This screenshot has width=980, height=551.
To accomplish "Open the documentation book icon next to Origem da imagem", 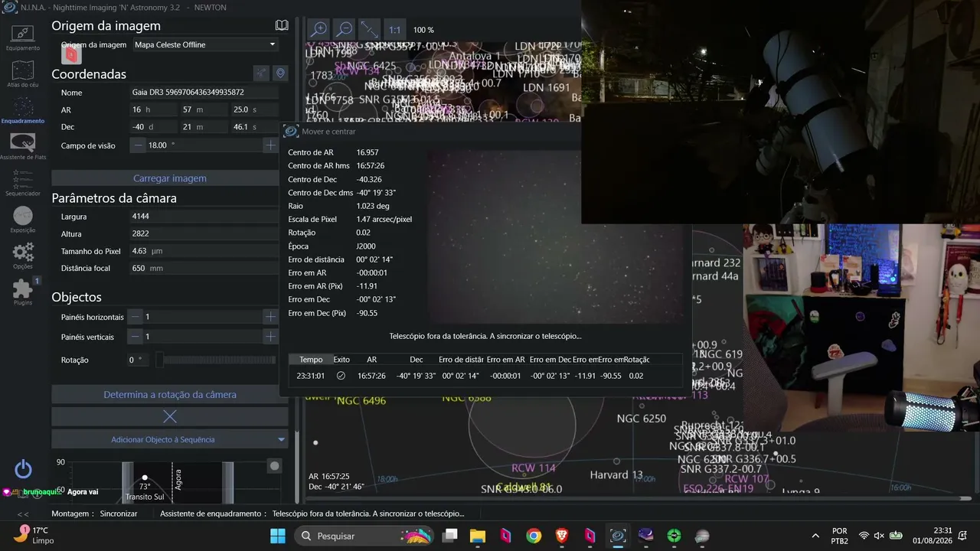I will pos(282,25).
